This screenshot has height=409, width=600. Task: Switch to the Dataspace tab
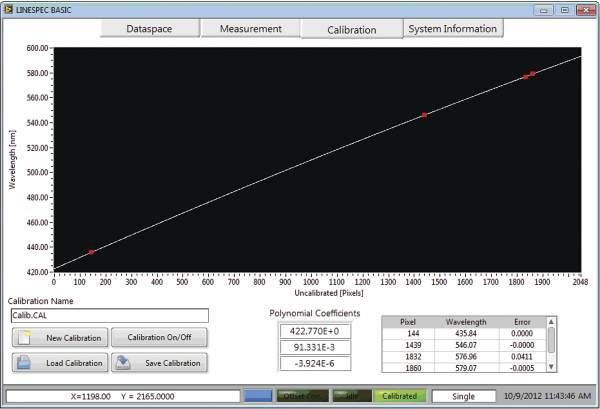pyautogui.click(x=149, y=29)
